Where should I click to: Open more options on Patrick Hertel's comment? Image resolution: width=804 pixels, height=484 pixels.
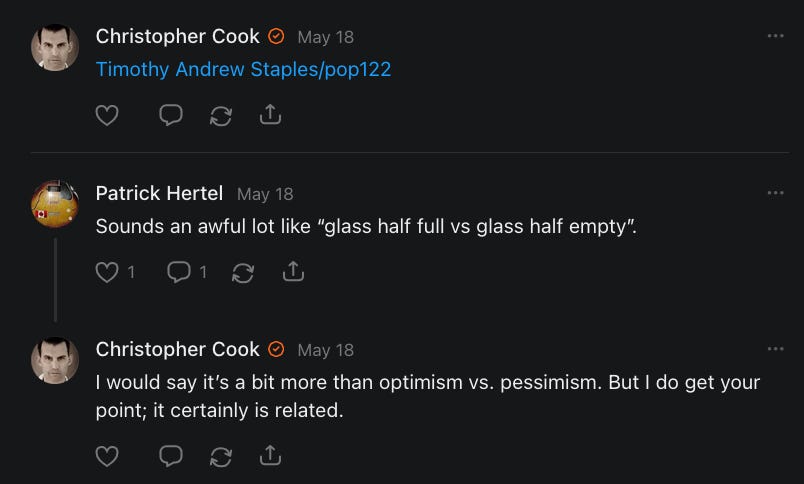click(775, 192)
